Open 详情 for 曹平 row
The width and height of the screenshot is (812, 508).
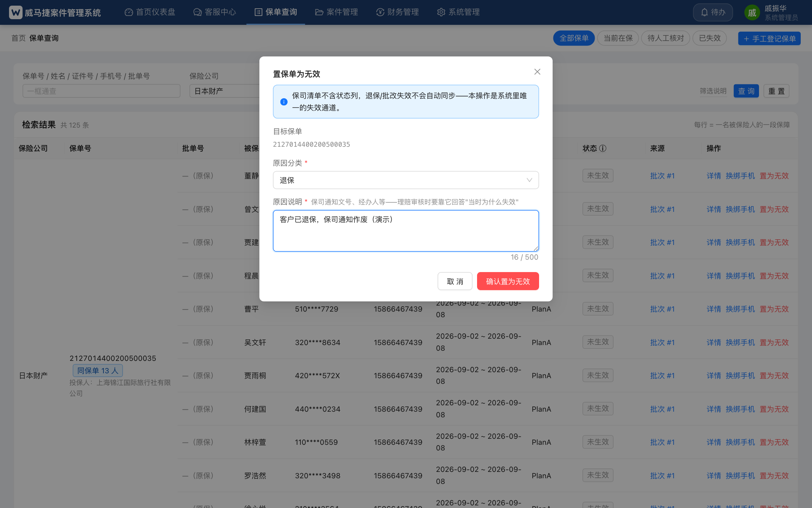[x=714, y=309]
